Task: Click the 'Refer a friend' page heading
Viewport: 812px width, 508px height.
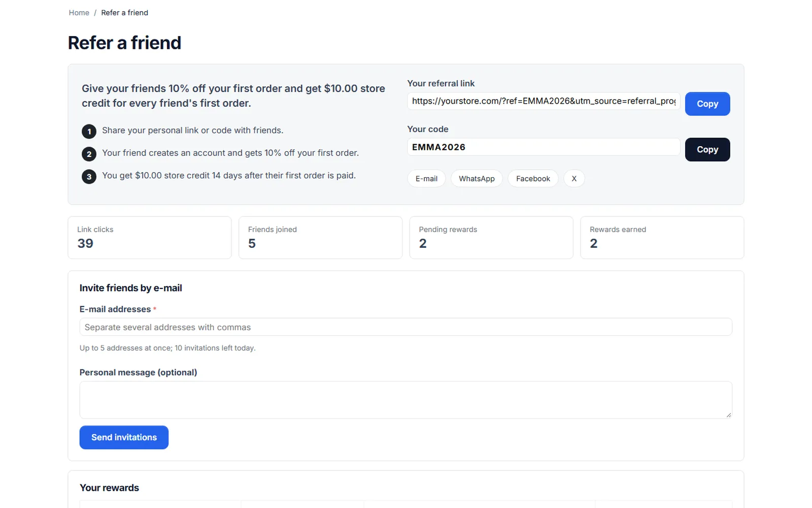Action: (124, 43)
